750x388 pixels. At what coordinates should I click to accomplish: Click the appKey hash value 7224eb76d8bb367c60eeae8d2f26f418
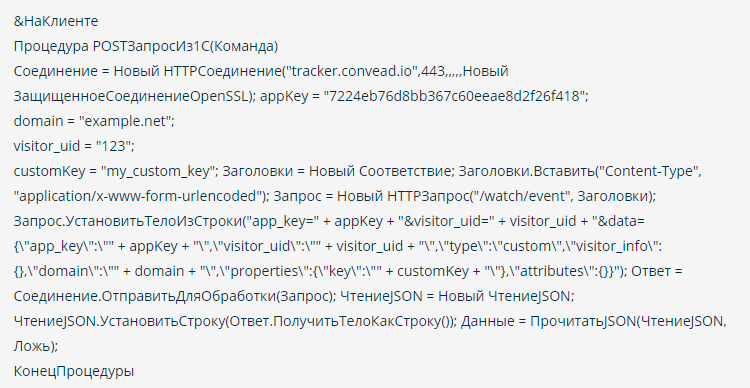[454, 96]
